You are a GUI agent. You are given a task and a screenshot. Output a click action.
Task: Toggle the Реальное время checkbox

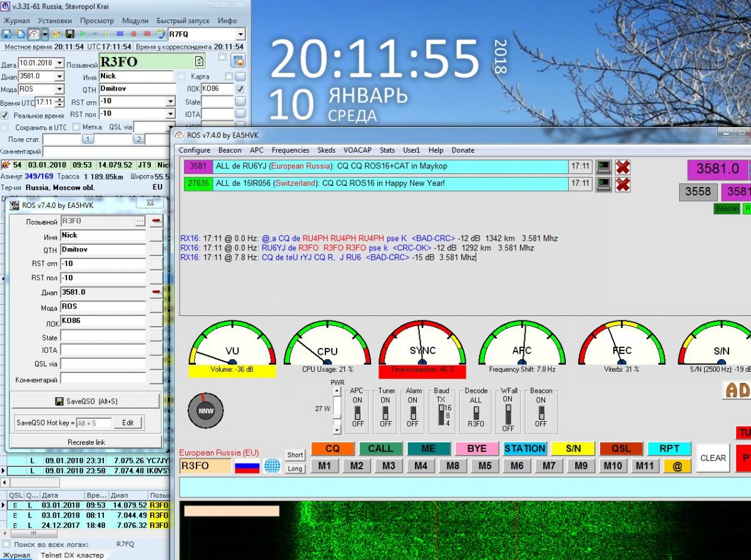tap(5, 116)
